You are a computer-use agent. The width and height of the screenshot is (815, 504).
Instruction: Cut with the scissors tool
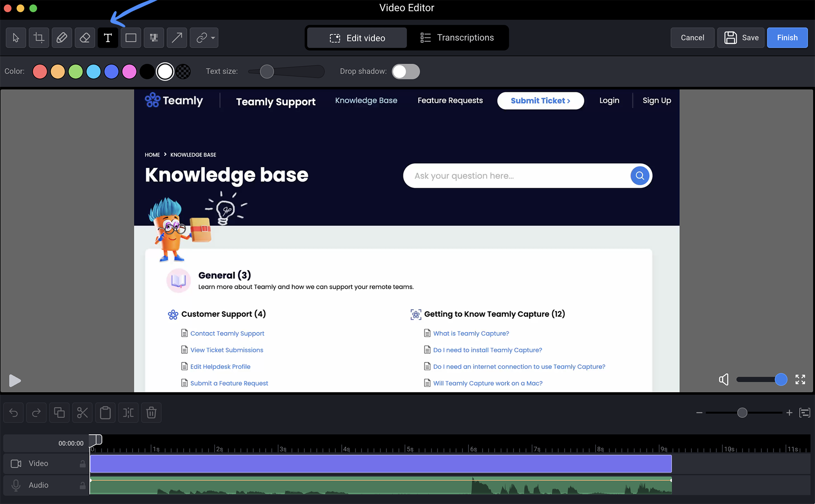pyautogui.click(x=82, y=413)
